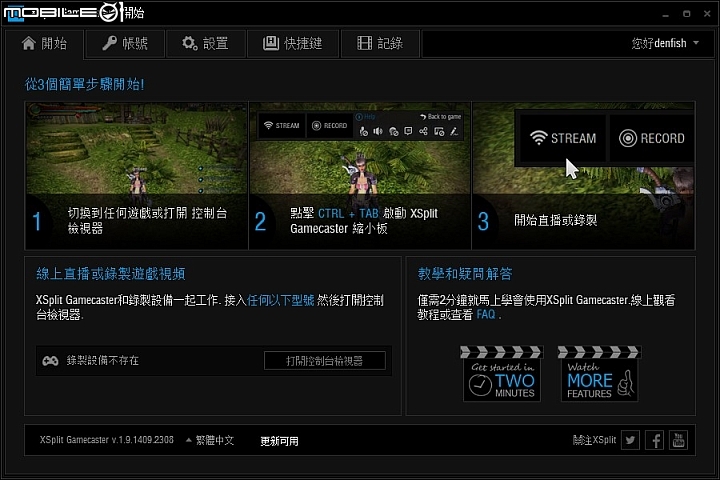Follow the 任何以下型號 supported models link
The width and height of the screenshot is (720, 480).
(280, 300)
